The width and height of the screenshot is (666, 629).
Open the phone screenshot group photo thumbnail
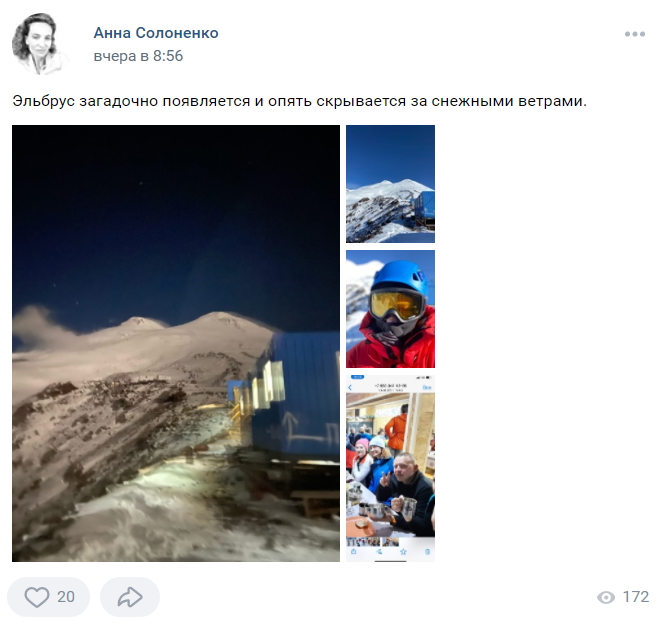tap(390, 468)
